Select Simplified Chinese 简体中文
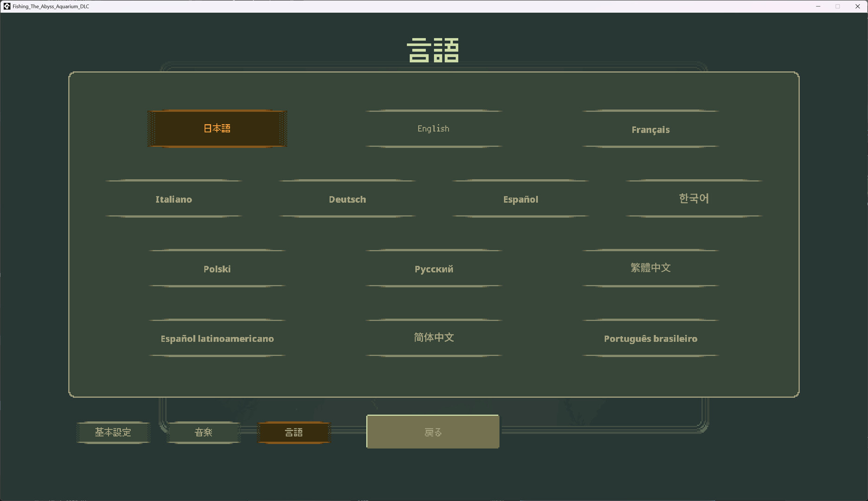 point(433,338)
